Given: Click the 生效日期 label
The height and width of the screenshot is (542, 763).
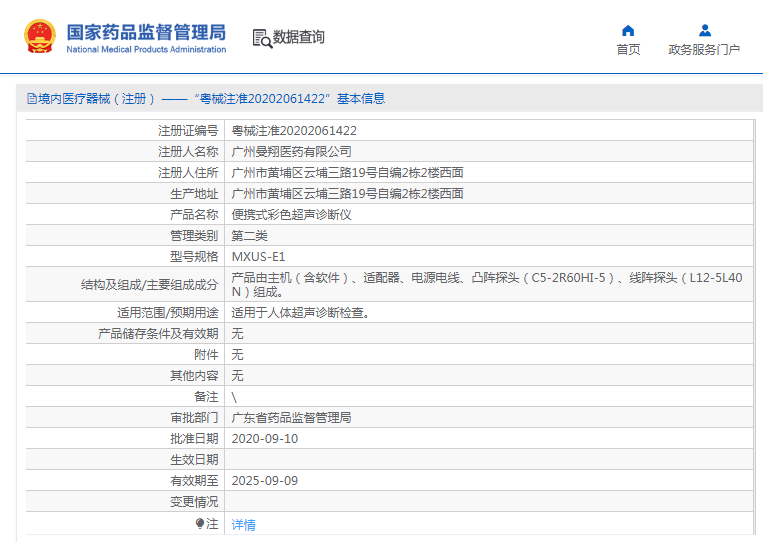Looking at the screenshot, I should pyautogui.click(x=194, y=460).
